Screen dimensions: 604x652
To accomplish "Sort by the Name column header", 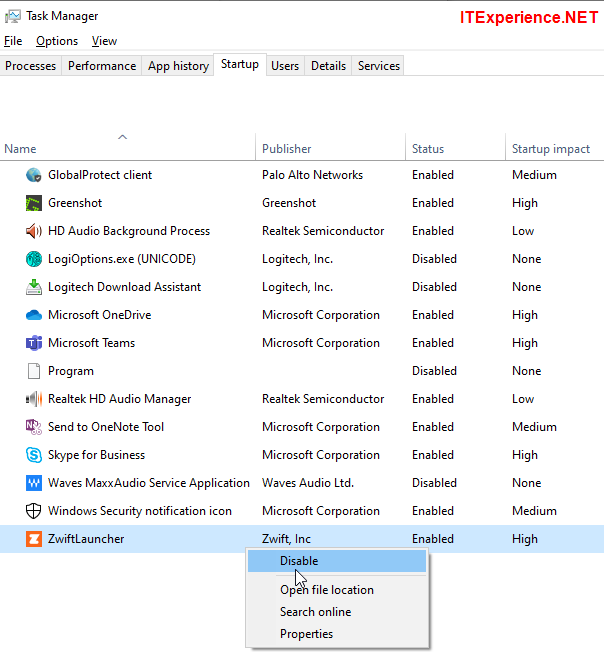I will [x=127, y=149].
